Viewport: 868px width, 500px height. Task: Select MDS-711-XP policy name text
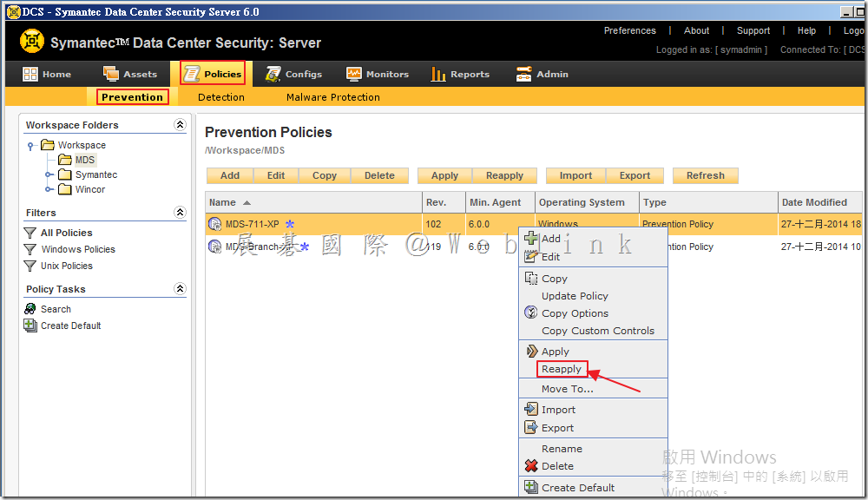pyautogui.click(x=252, y=224)
